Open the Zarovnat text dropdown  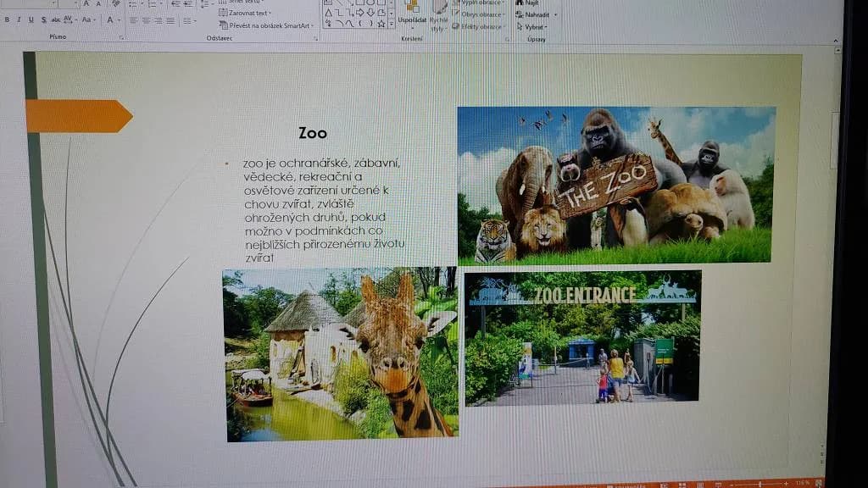pyautogui.click(x=245, y=13)
